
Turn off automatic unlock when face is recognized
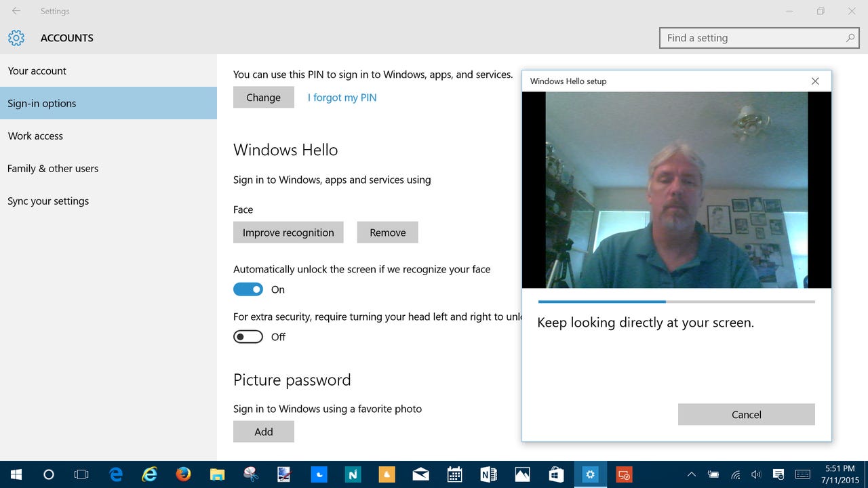coord(248,289)
